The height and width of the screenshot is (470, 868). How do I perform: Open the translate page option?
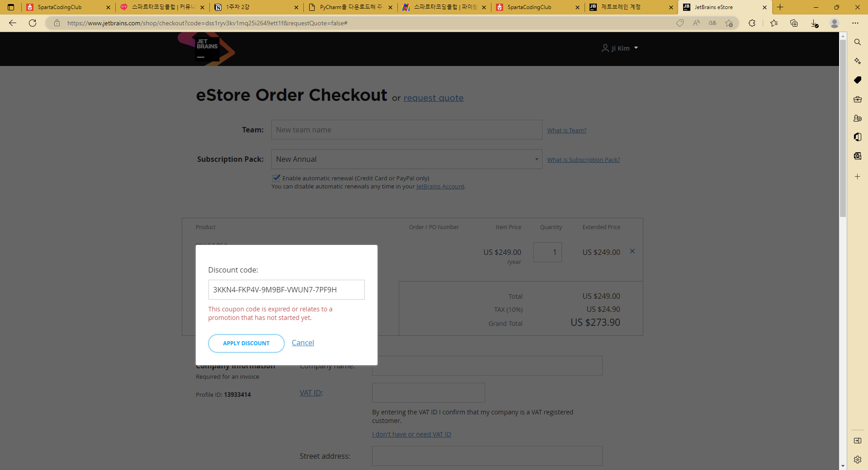712,23
